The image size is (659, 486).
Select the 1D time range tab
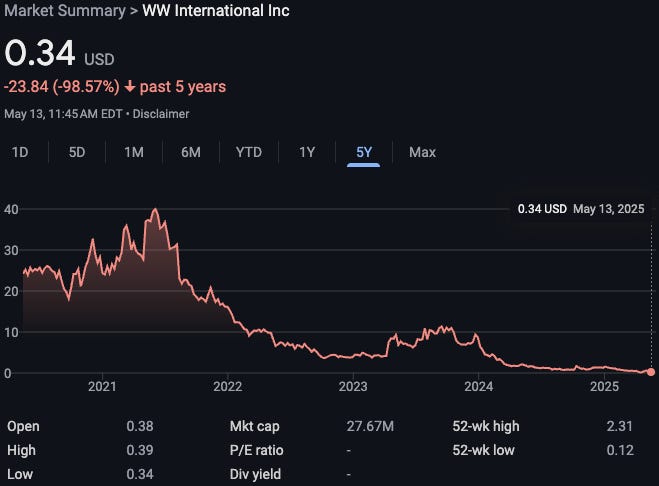20,152
